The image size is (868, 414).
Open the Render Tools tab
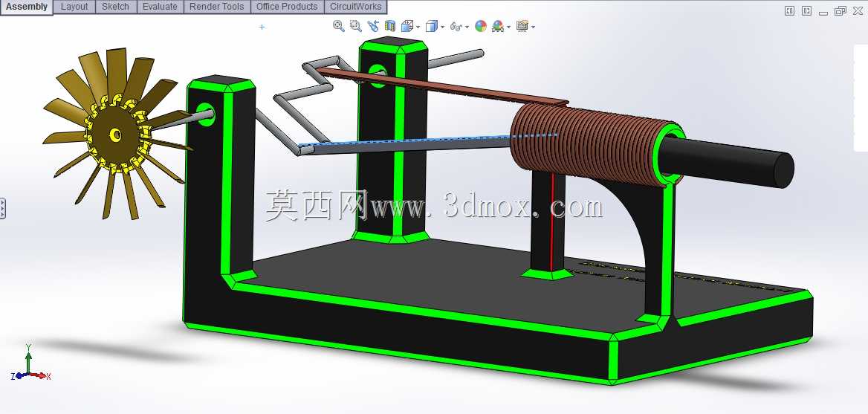216,7
